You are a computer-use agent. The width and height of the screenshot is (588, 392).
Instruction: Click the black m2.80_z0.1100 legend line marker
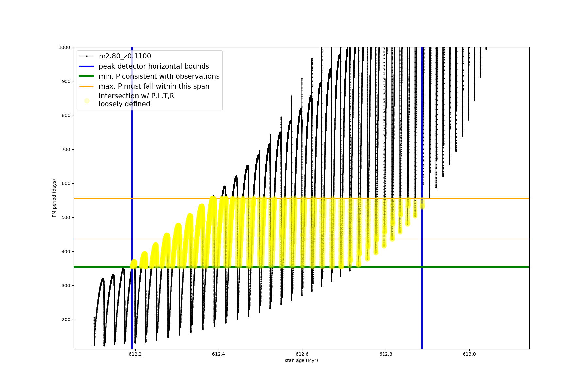87,56
